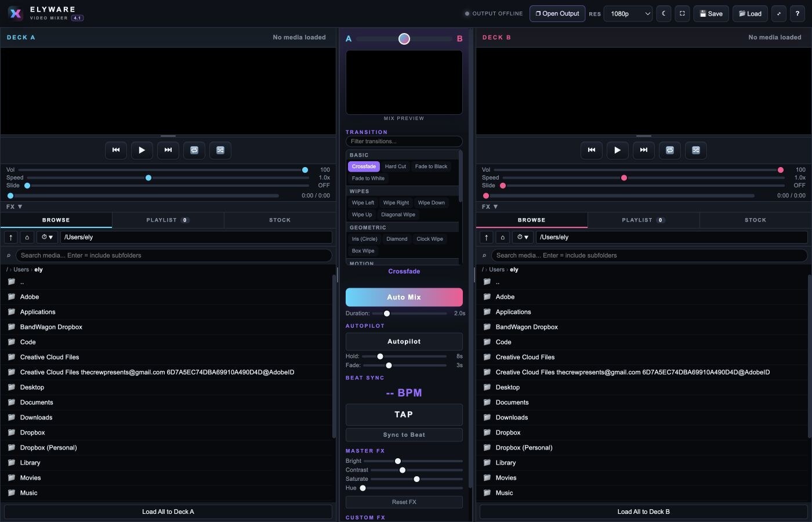
Task: Open the Adobe folder icon in Deck A
Action: [11, 296]
